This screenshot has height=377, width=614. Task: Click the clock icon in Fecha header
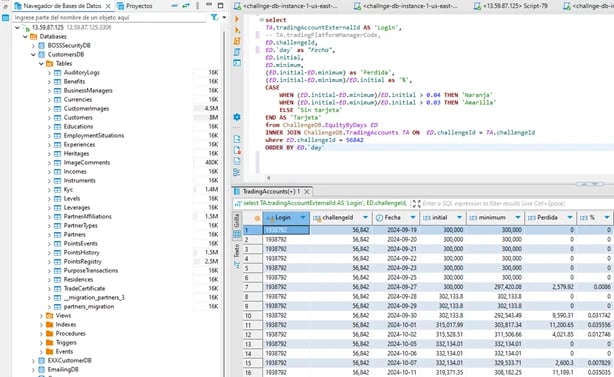coord(379,218)
